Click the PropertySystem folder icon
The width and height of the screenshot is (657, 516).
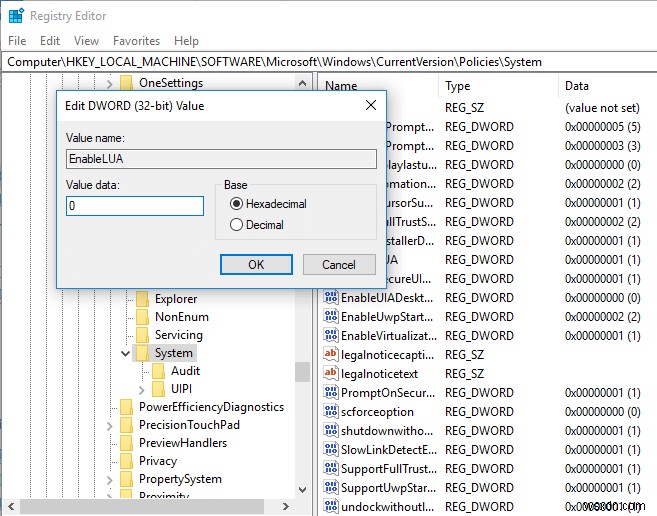click(127, 479)
